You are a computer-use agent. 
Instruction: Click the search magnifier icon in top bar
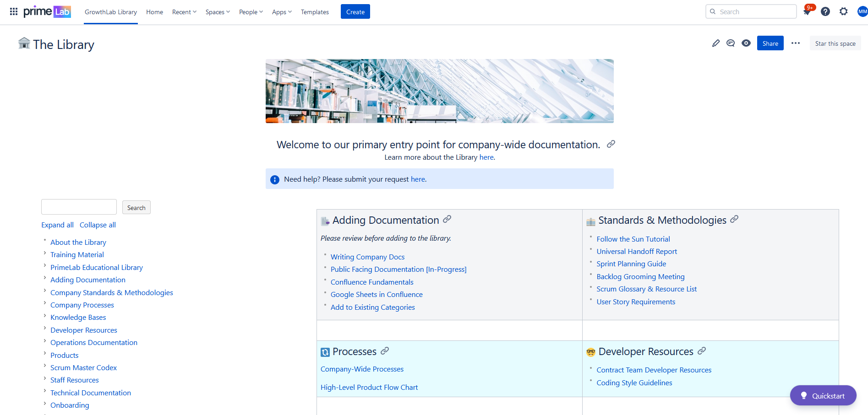(x=713, y=11)
